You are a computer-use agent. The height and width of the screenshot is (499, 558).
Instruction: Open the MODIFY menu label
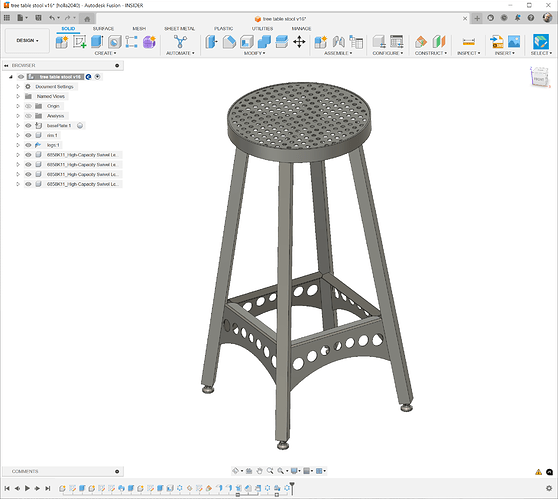254,53
